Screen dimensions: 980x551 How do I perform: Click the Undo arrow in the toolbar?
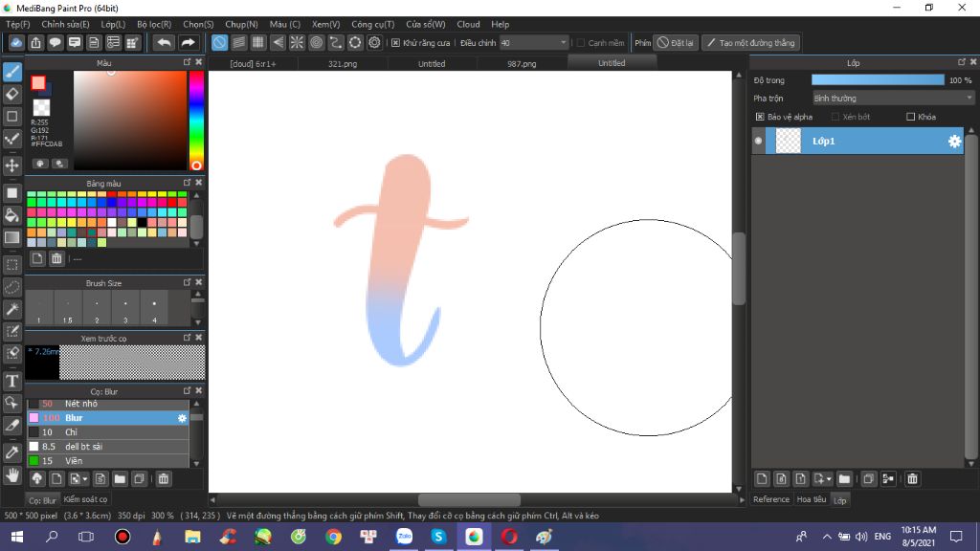(x=163, y=42)
